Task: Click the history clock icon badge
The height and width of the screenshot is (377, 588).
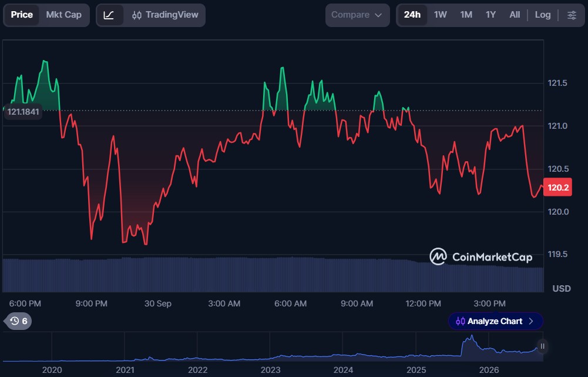Action: [x=18, y=321]
